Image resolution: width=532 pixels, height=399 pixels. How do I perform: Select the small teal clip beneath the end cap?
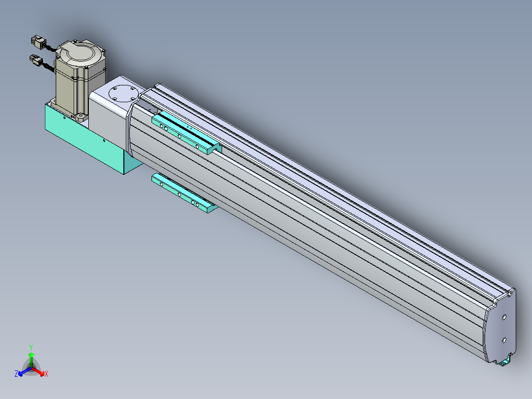(505, 360)
